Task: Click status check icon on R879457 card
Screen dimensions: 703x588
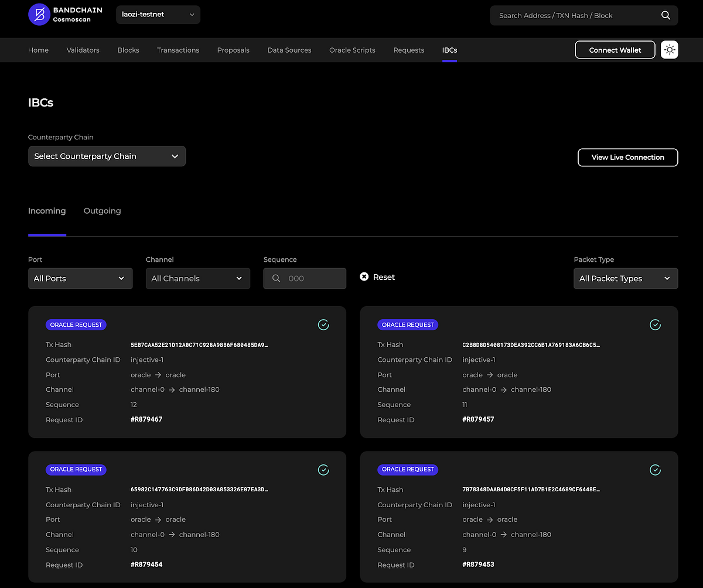Action: (x=656, y=324)
